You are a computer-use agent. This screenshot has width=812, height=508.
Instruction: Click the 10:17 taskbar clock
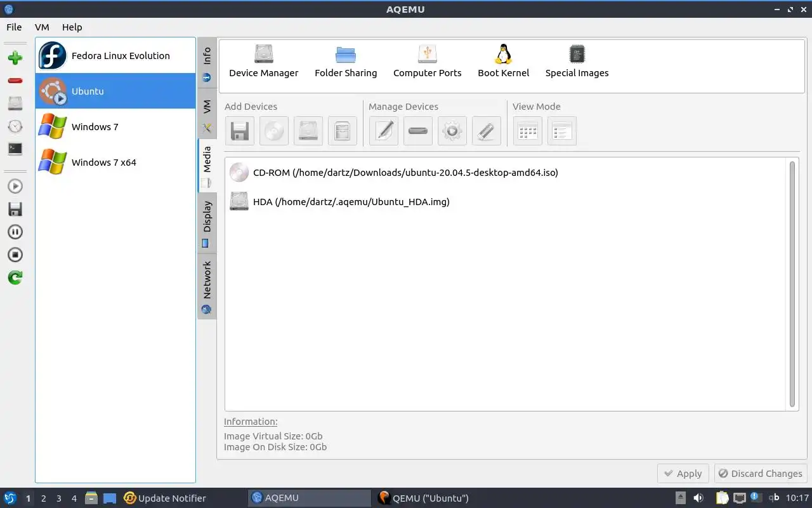coord(797,498)
